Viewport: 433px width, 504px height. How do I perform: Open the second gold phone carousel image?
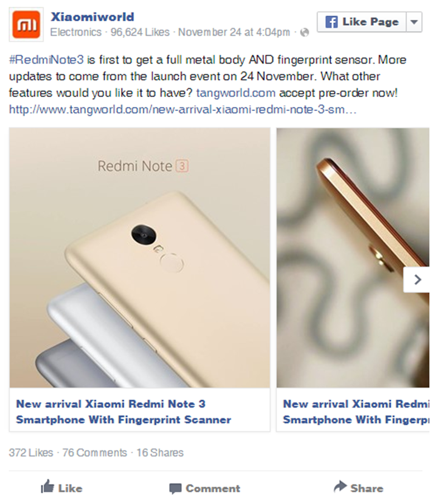tap(353, 258)
